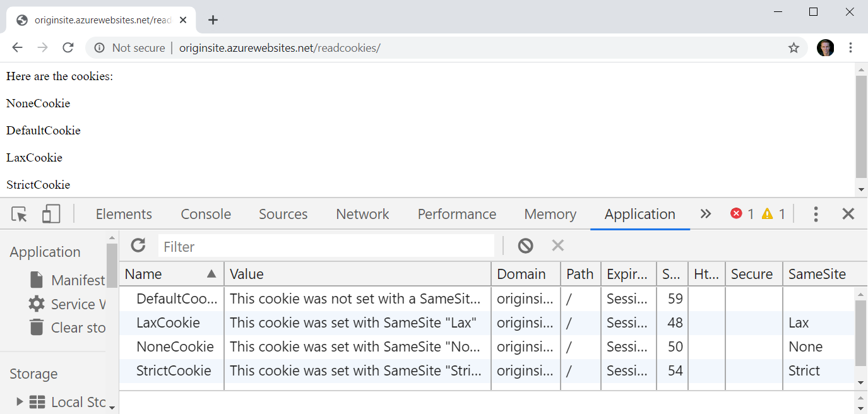
Task: Open the DevTools three-dot customize menu
Action: click(x=816, y=215)
